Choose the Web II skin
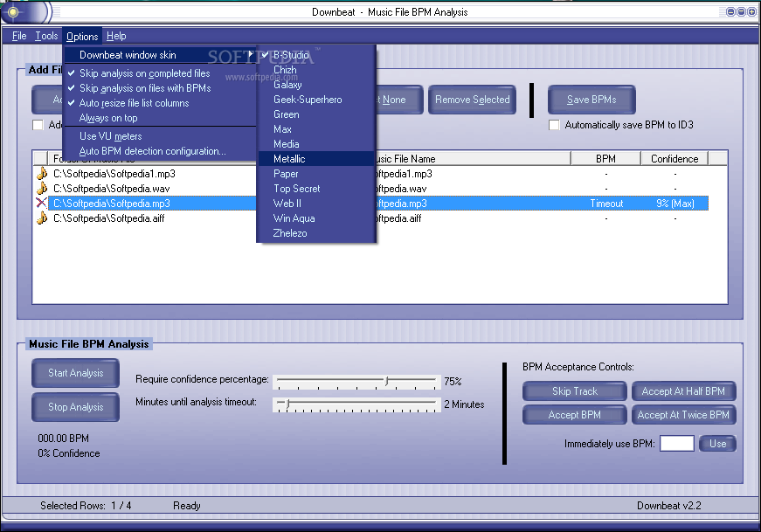 click(x=317, y=204)
